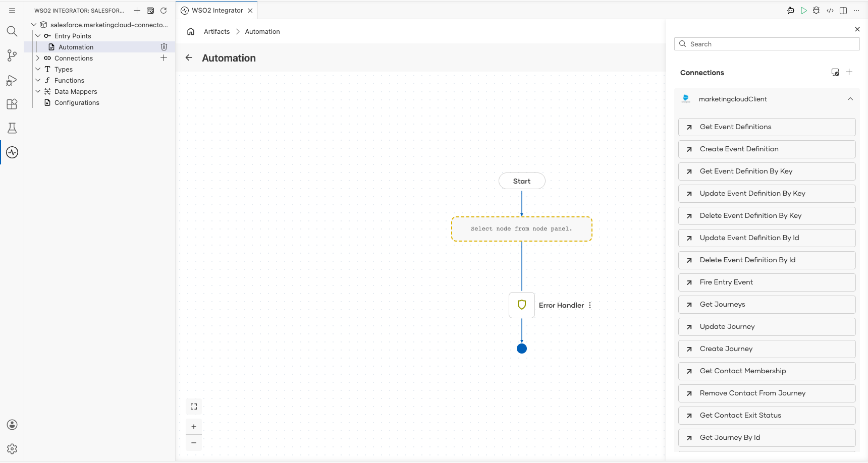Viewport: 868px width, 463px height.
Task: Collapse the marketingcloudClient connection list
Action: pos(850,99)
